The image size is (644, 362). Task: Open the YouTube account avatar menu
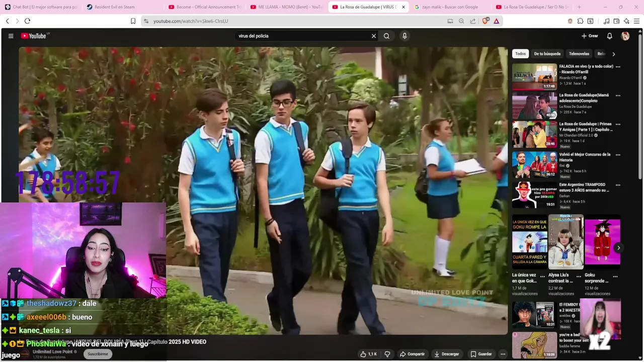pyautogui.click(x=625, y=36)
